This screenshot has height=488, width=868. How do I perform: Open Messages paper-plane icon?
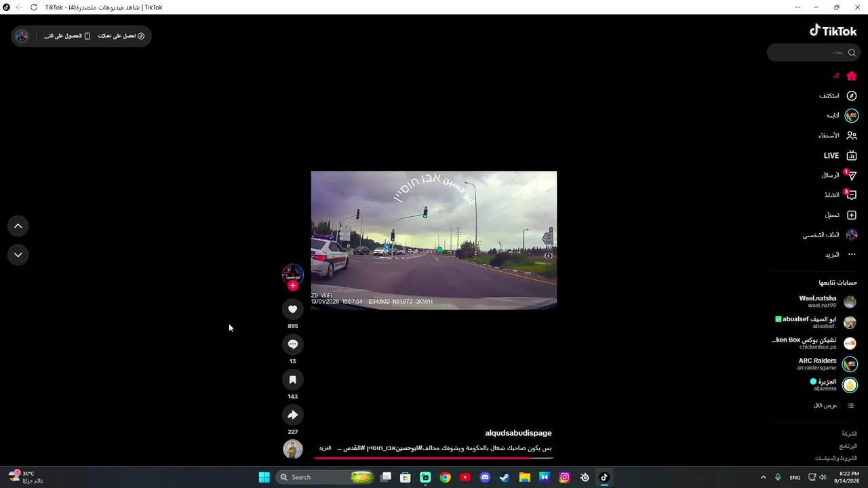[852, 175]
